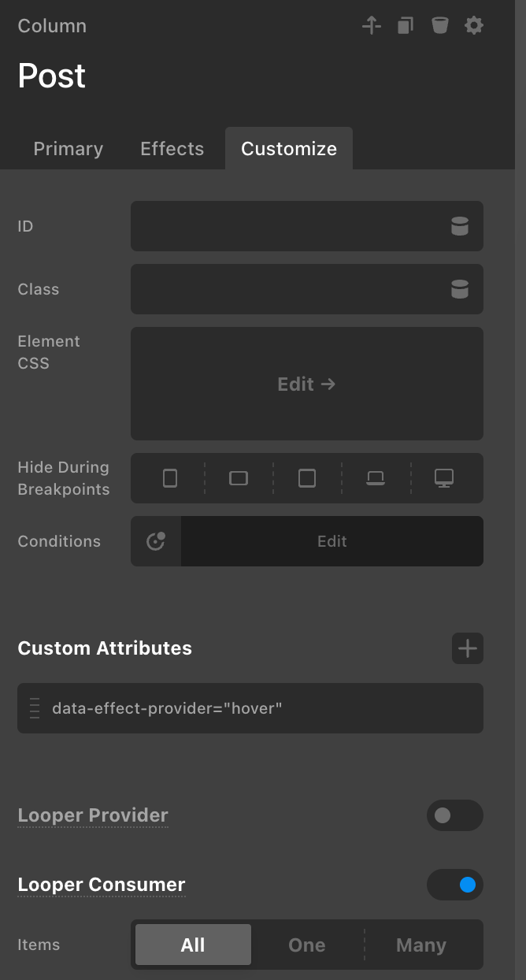Hide element on desktop monitor breakpoint
Image resolution: width=526 pixels, height=980 pixels.
coord(444,478)
